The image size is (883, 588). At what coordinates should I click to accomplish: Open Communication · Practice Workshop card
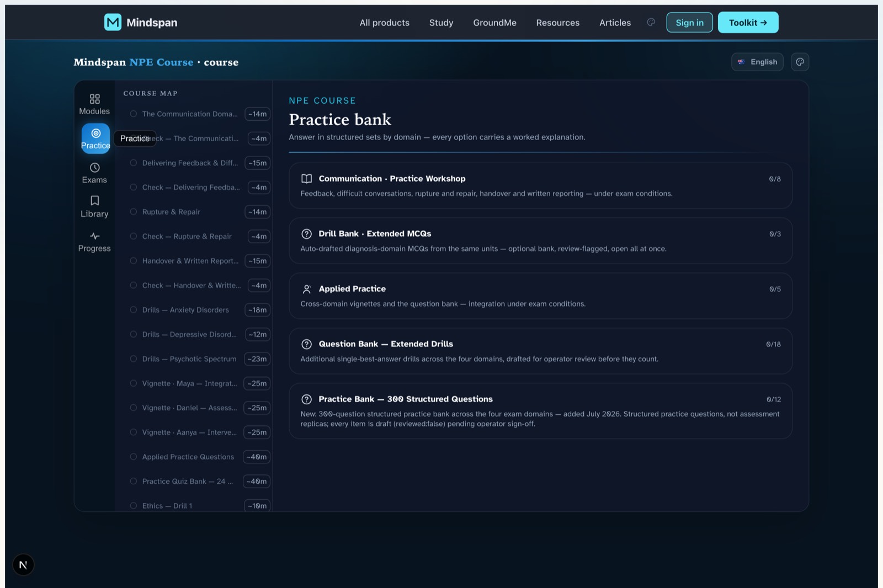[x=540, y=185]
